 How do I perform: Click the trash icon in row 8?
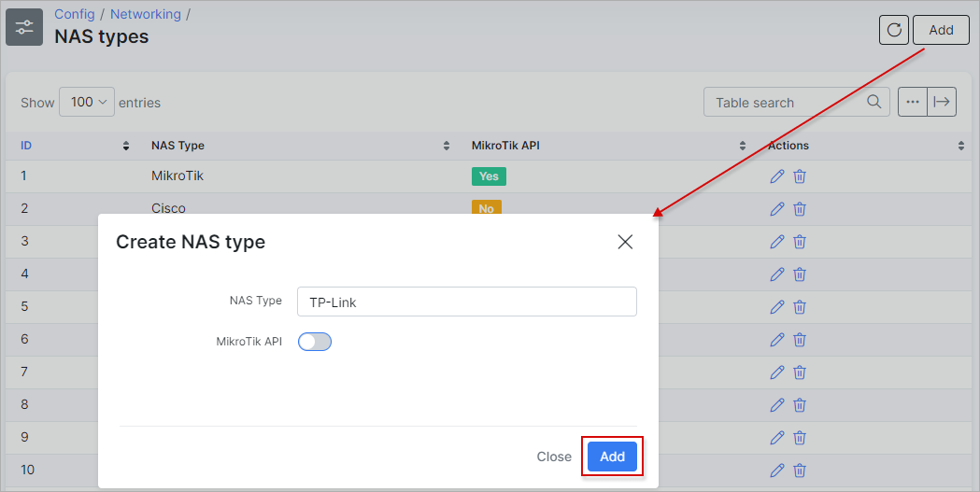click(x=800, y=405)
